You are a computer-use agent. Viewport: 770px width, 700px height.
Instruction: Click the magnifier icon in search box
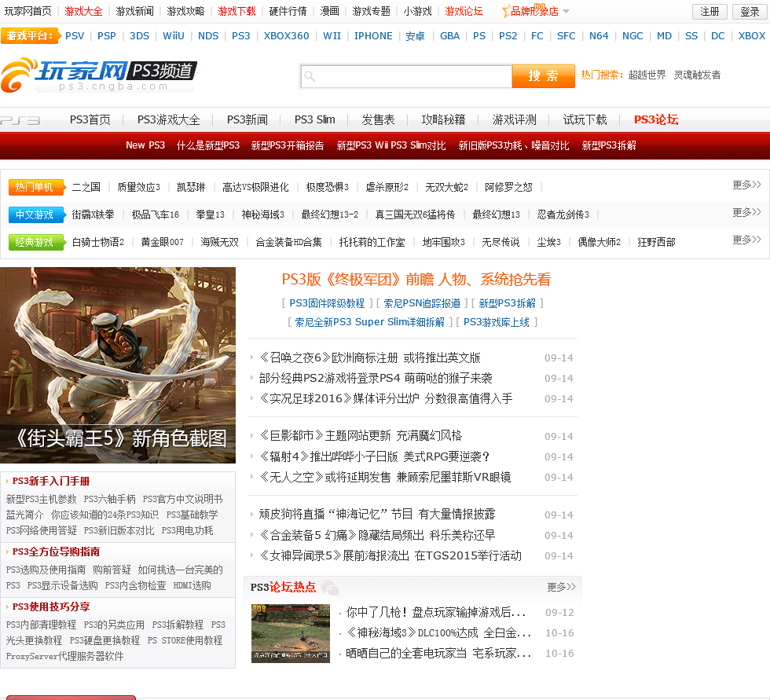(x=310, y=76)
